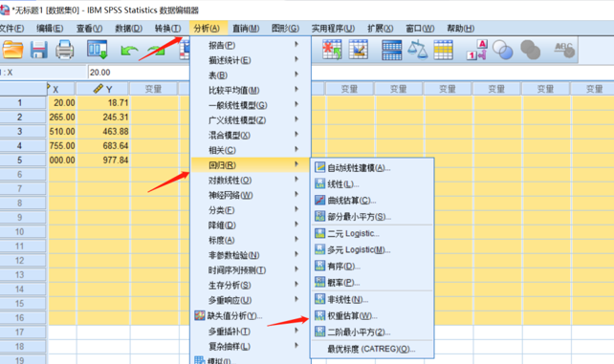614x364 pixels.
Task: Open 非参数检验(N) menu entry
Action: click(x=251, y=255)
